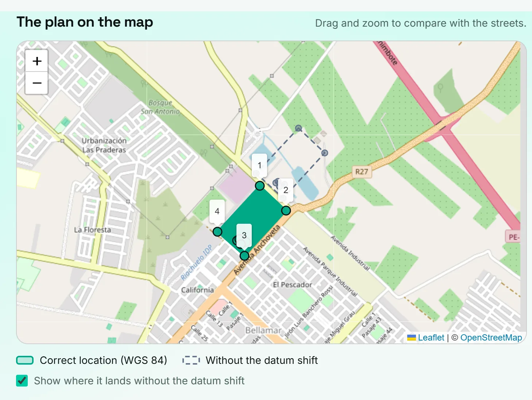Click the 'Correct location (WGS 84)' legend swatch

point(25,360)
